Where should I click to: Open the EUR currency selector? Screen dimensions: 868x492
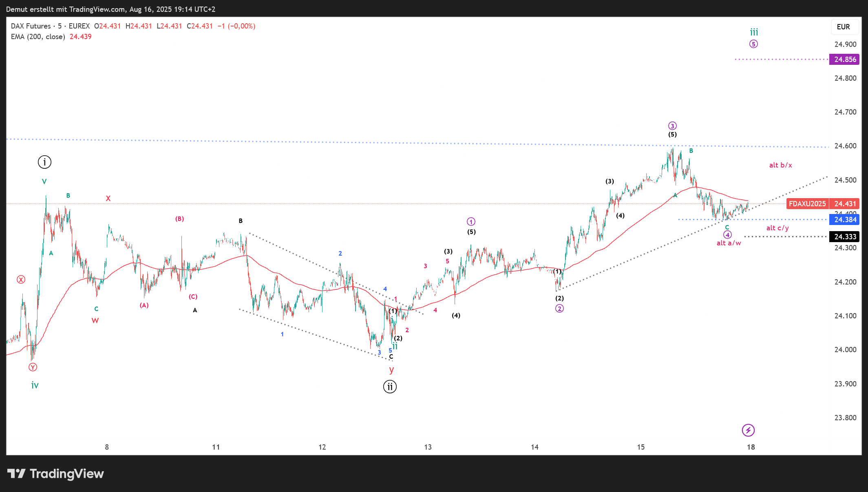click(844, 27)
